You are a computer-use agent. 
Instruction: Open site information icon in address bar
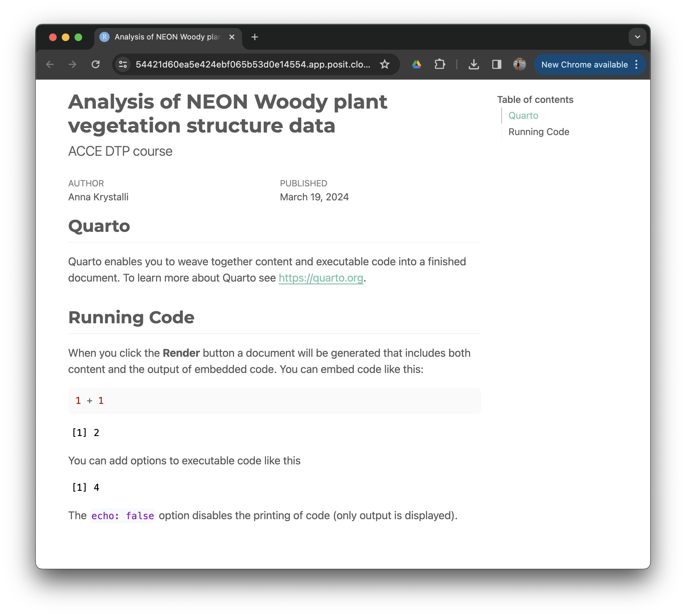[123, 64]
